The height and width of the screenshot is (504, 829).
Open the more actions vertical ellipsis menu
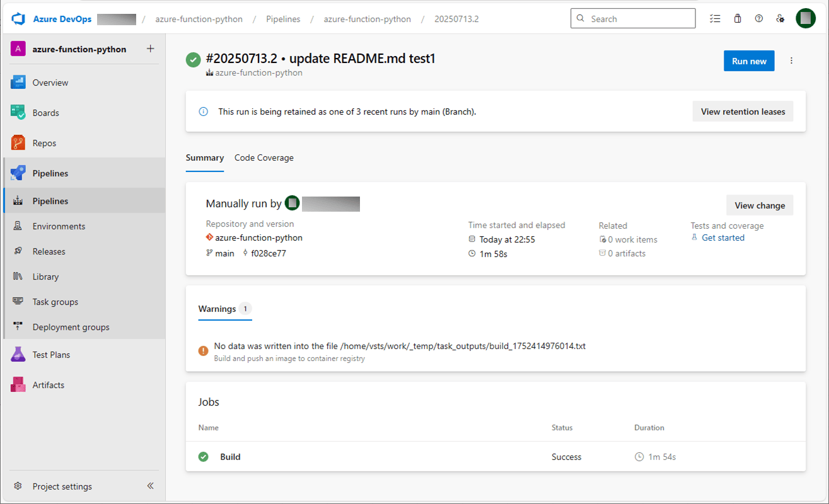tap(792, 61)
